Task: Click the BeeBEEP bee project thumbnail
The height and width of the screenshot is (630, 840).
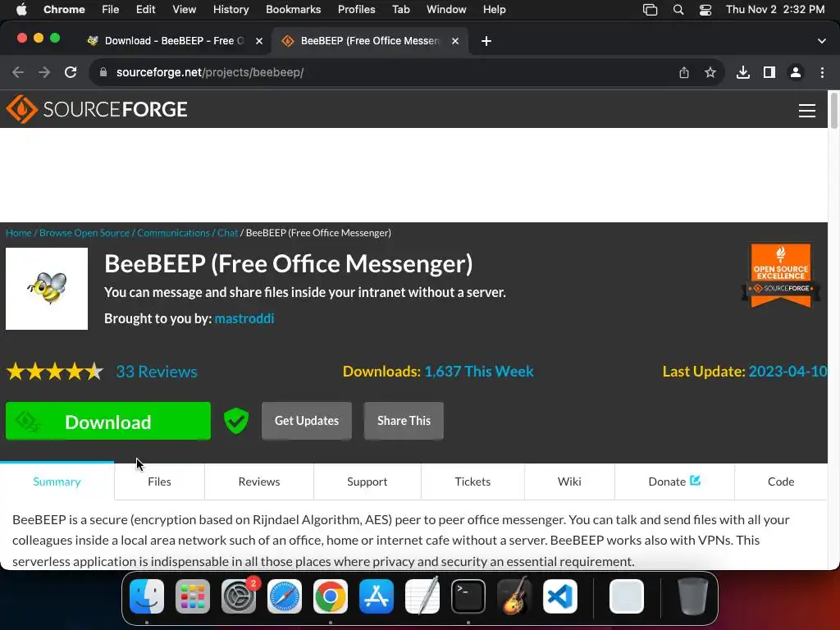Action: [x=47, y=289]
